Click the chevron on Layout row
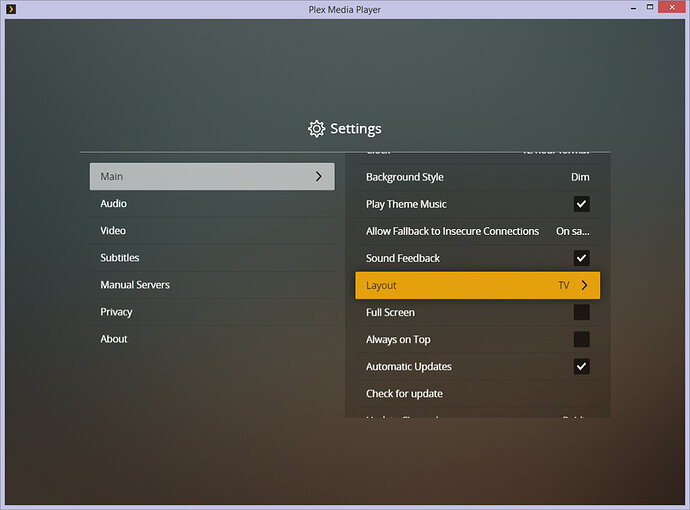 point(584,285)
